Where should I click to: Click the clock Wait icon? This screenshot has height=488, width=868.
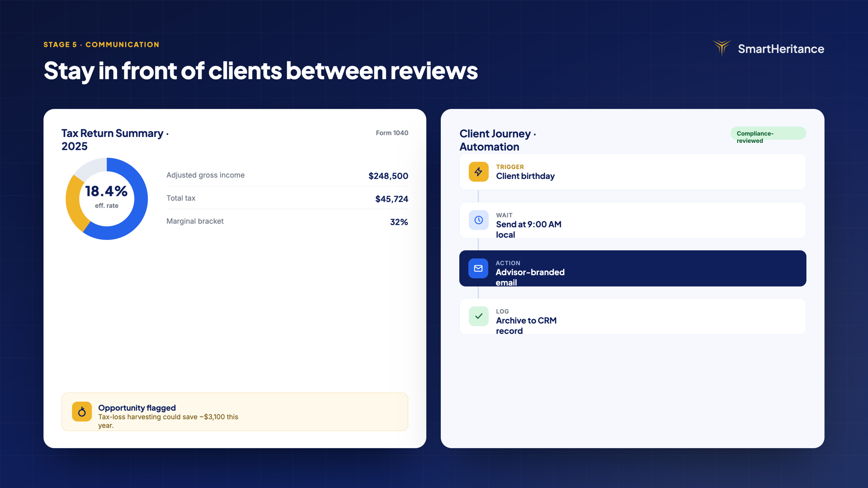click(x=478, y=220)
